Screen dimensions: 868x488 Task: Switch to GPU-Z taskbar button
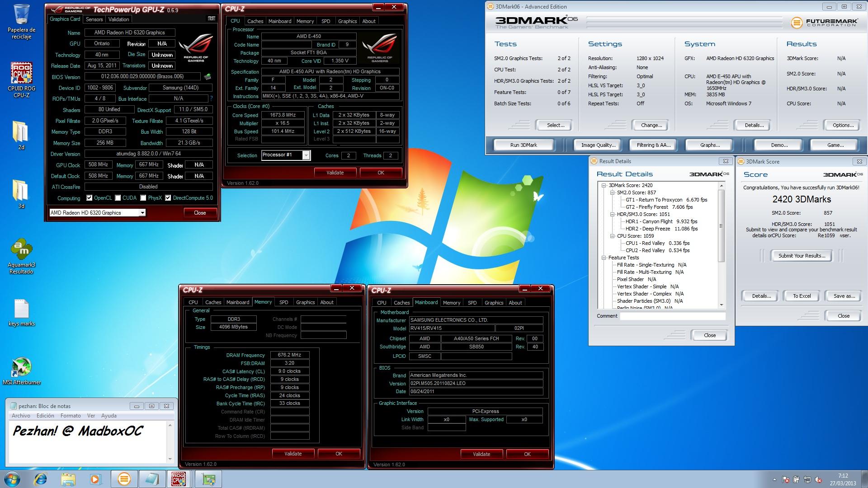tap(208, 479)
